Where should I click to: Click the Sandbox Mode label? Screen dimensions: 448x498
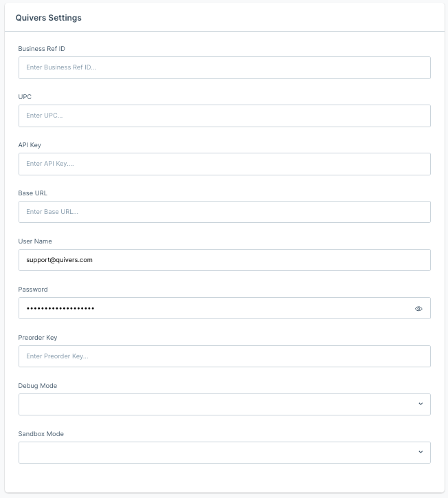(41, 434)
